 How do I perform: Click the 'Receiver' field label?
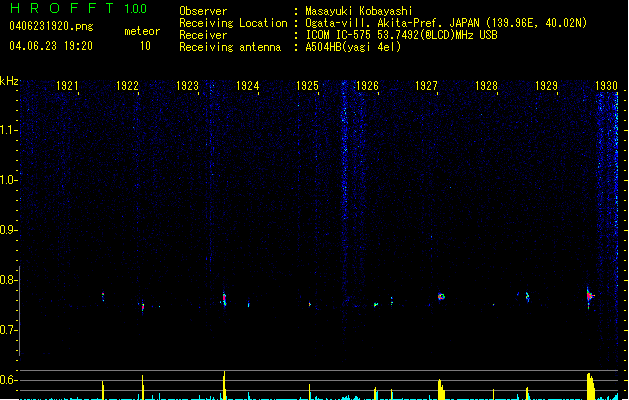pyautogui.click(x=203, y=35)
